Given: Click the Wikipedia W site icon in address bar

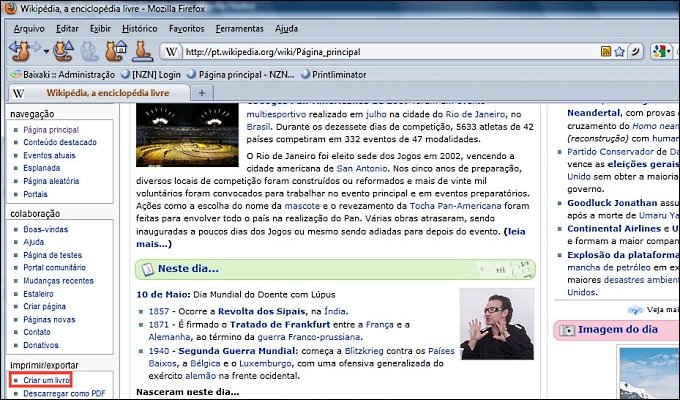Looking at the screenshot, I should pyautogui.click(x=171, y=52).
